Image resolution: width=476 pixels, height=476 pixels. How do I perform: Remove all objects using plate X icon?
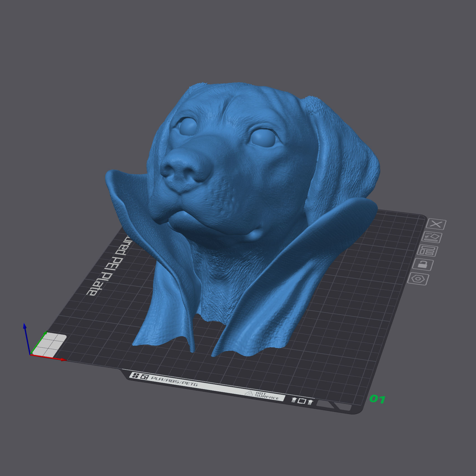[436, 224]
